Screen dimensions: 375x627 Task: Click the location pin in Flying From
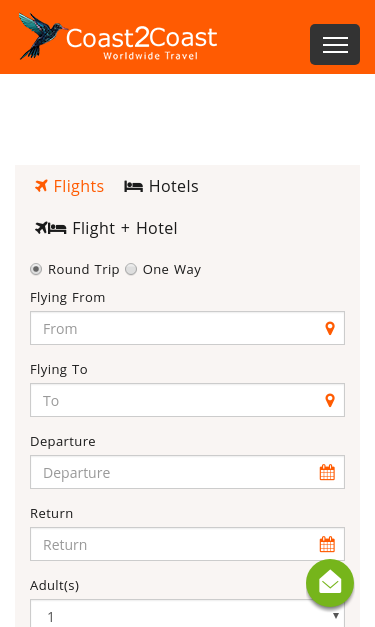[x=330, y=328]
